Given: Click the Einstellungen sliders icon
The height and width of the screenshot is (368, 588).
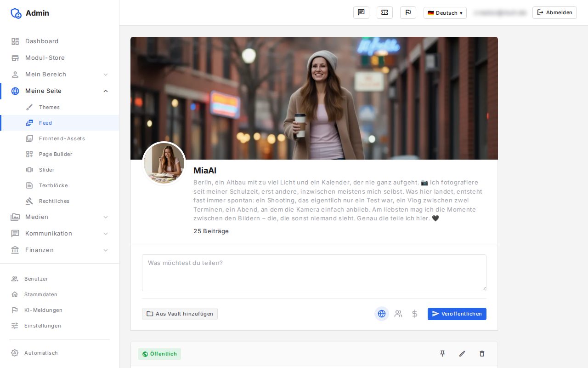Looking at the screenshot, I should tap(15, 326).
